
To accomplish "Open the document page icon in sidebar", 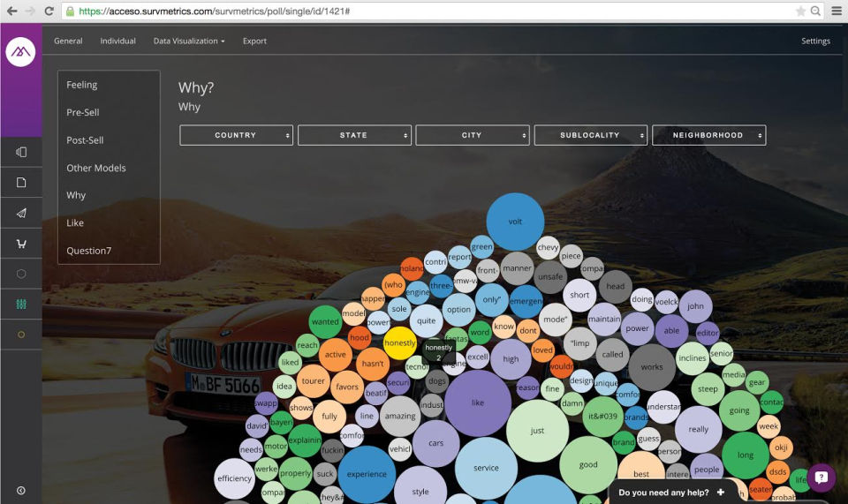I will coord(21,183).
